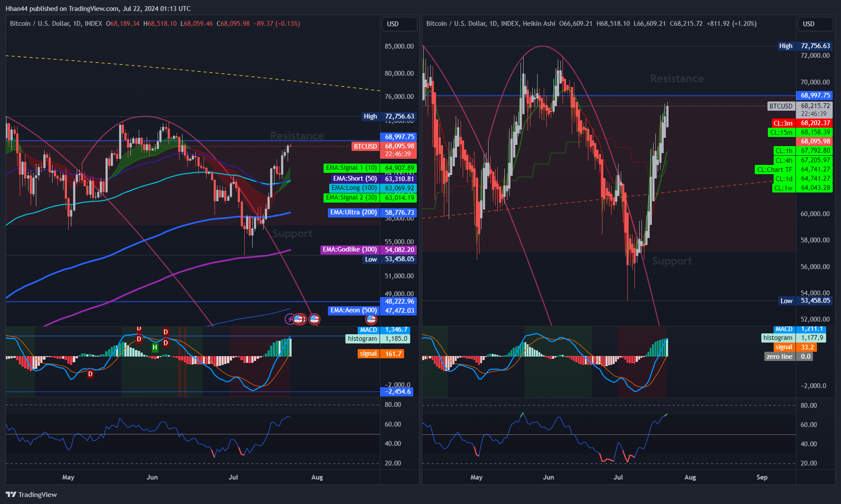Click the Aug label on left time axis
841x504 pixels.
(317, 477)
